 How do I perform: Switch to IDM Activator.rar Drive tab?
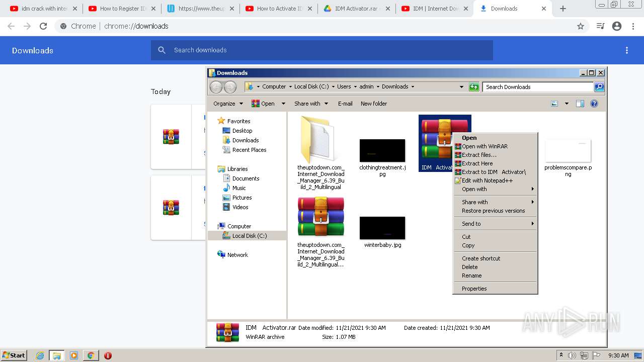pyautogui.click(x=357, y=9)
